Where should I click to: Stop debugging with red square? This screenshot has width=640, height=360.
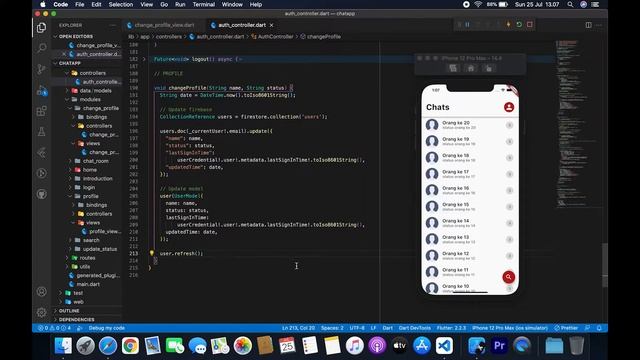click(530, 24)
